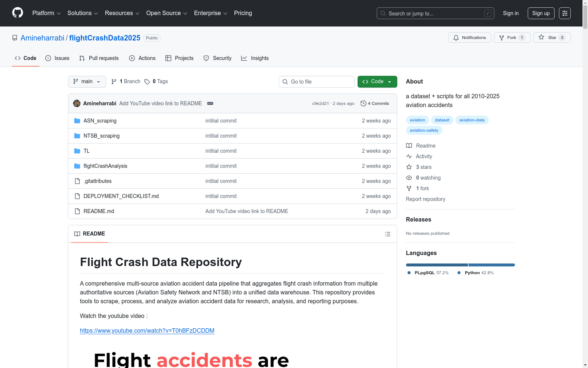This screenshot has height=368, width=588.
Task: Open the flightCrashData2025 repository name link
Action: pos(105,38)
